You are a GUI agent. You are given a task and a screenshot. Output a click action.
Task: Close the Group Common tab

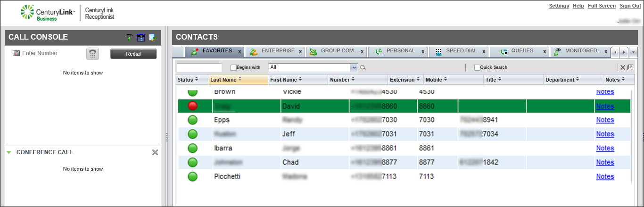(x=362, y=51)
